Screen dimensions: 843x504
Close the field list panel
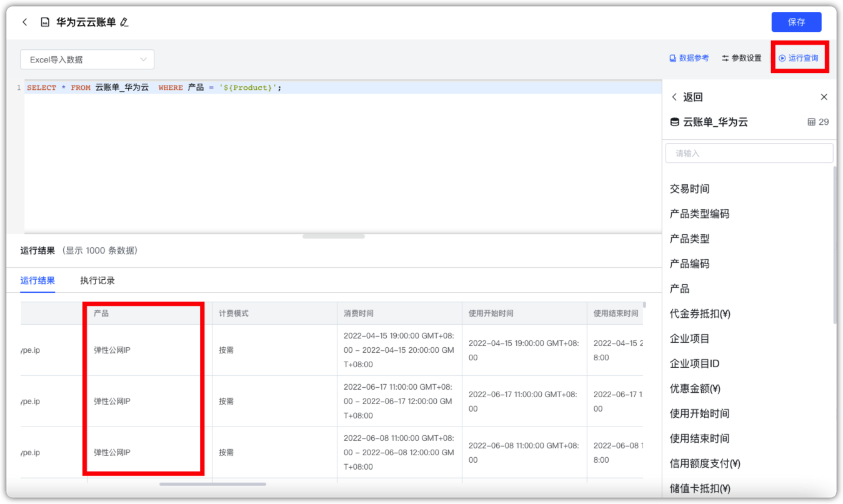click(x=824, y=97)
